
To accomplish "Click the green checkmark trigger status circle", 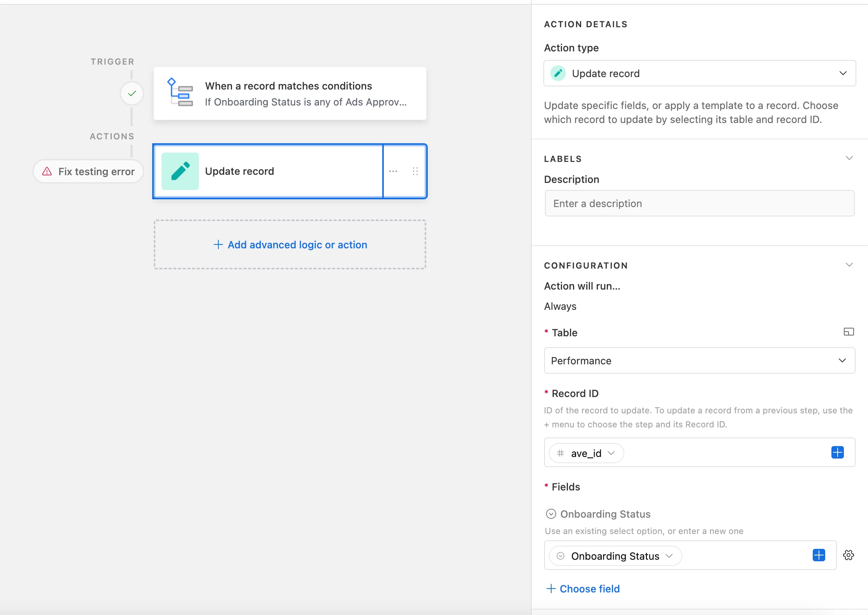I will click(132, 93).
